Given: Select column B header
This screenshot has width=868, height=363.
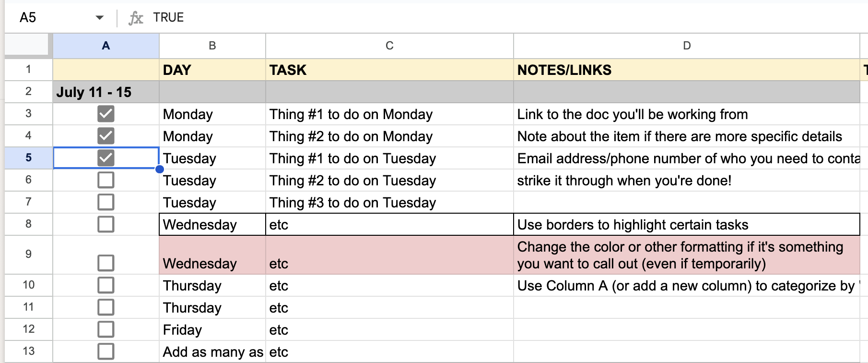Looking at the screenshot, I should point(212,46).
